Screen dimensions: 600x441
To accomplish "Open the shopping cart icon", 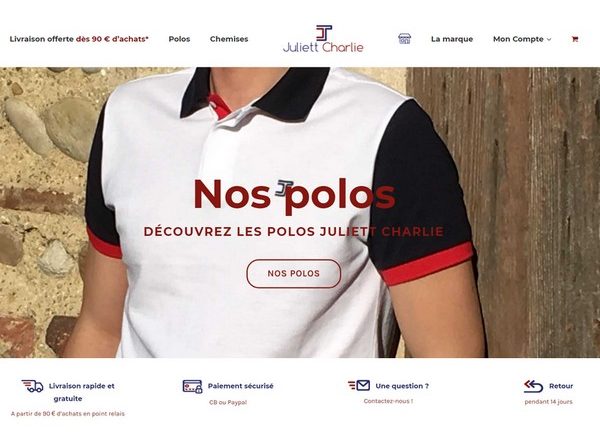I will pos(575,39).
